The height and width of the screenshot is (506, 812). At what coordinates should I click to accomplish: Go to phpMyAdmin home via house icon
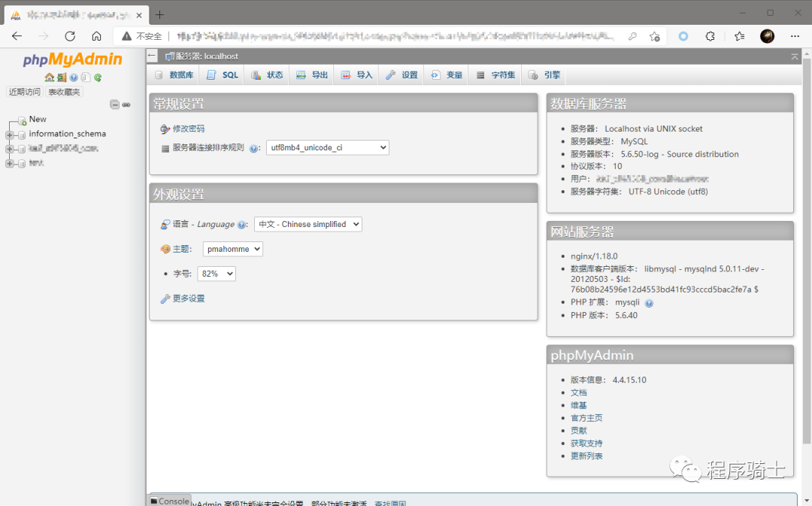[x=49, y=77]
